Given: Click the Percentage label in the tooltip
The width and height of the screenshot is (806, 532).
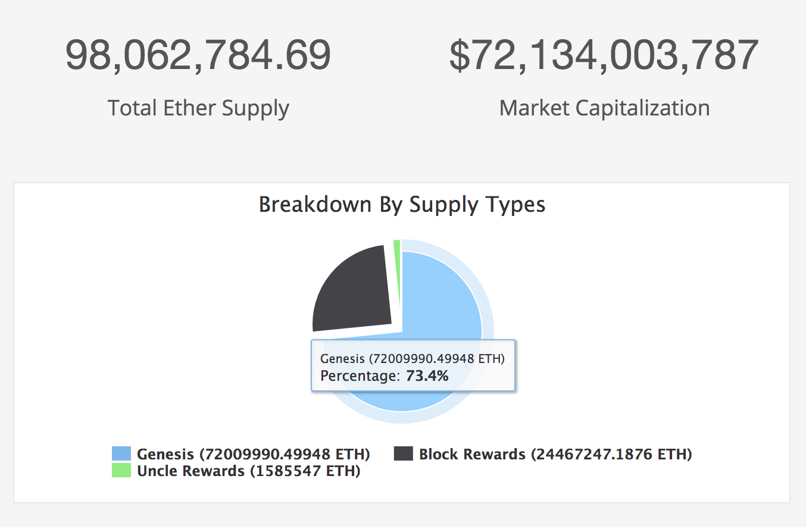Looking at the screenshot, I should 360,376.
